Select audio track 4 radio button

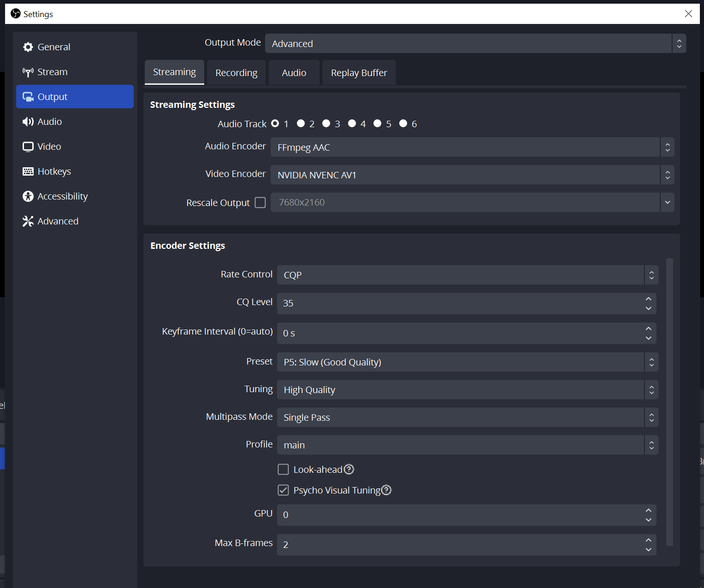coord(352,123)
